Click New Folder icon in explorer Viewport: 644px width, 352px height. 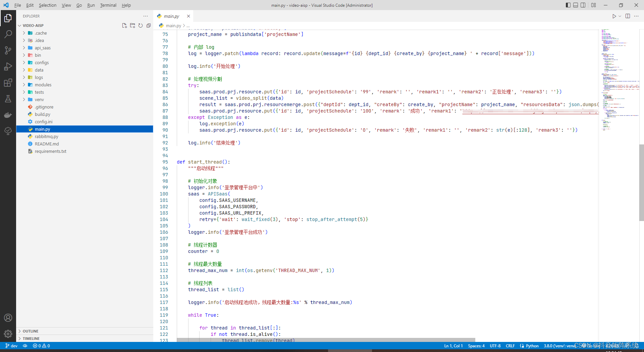pos(132,26)
